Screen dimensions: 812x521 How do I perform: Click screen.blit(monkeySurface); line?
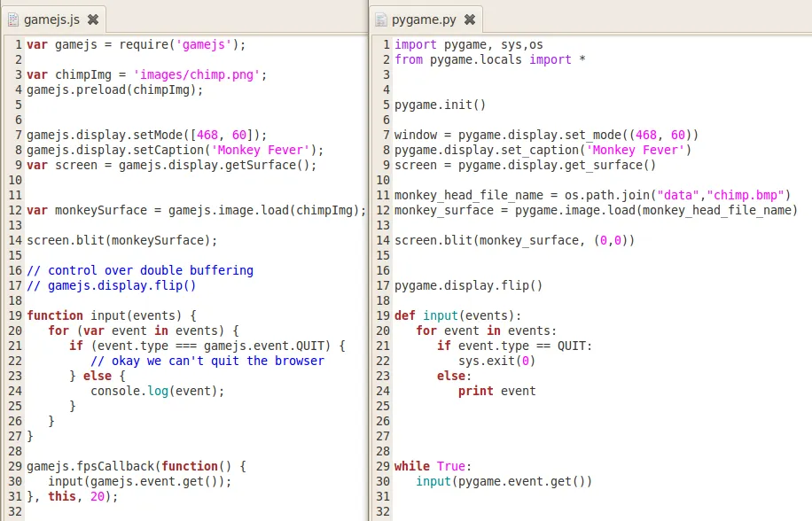point(122,240)
